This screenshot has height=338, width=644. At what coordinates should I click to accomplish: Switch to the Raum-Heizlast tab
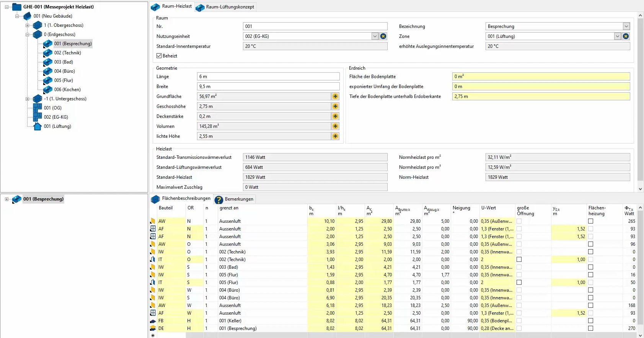[x=172, y=7]
